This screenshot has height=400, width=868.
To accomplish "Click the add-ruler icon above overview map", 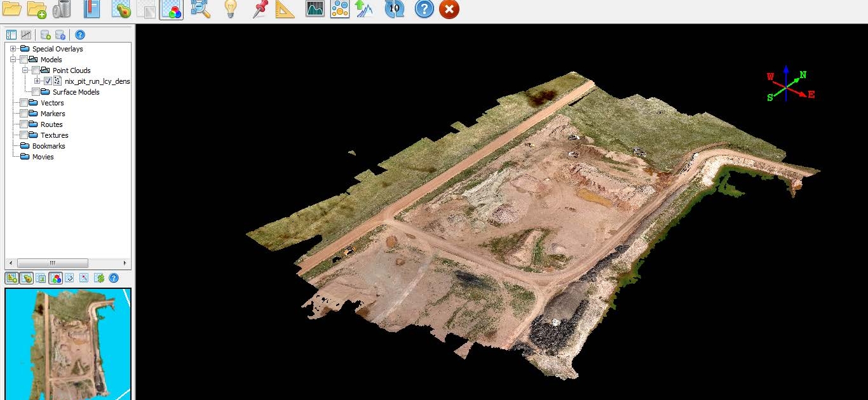I will point(11,277).
